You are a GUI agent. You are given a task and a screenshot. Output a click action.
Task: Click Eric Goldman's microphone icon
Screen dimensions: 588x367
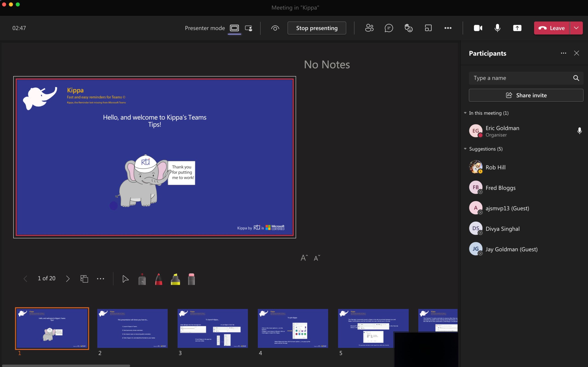pyautogui.click(x=579, y=131)
